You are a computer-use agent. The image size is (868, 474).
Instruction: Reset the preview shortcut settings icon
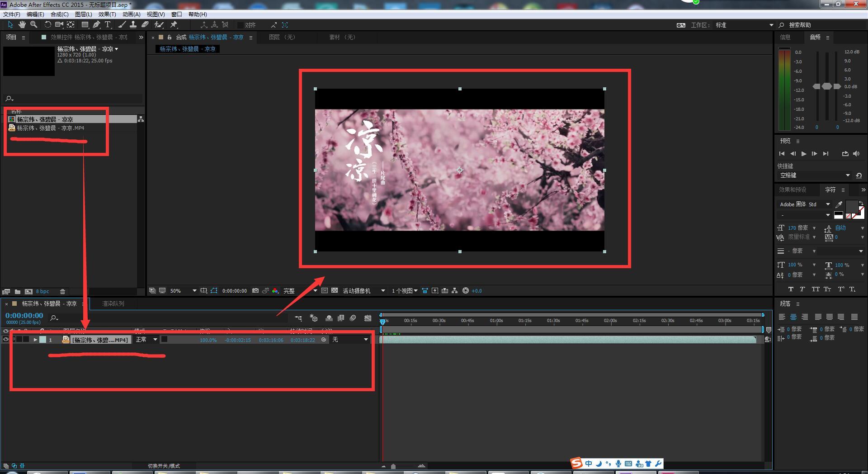click(859, 175)
